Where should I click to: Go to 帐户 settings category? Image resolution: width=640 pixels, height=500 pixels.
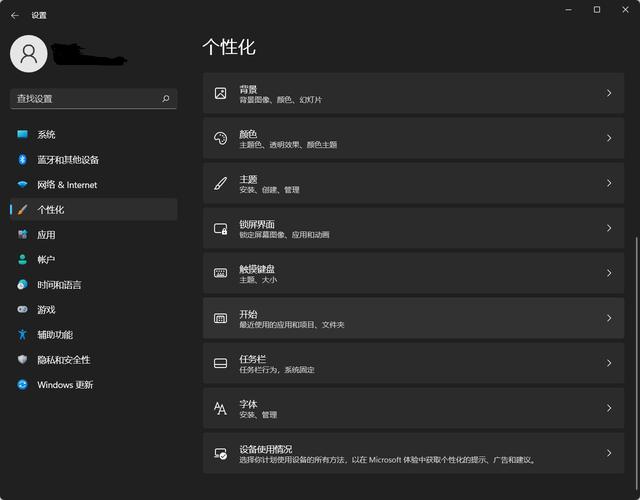pos(94,260)
